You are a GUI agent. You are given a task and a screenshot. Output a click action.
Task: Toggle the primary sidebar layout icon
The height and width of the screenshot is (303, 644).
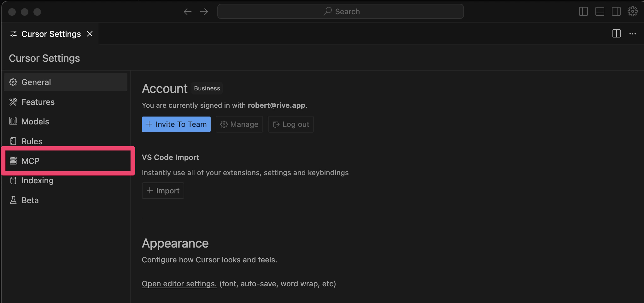pyautogui.click(x=583, y=12)
